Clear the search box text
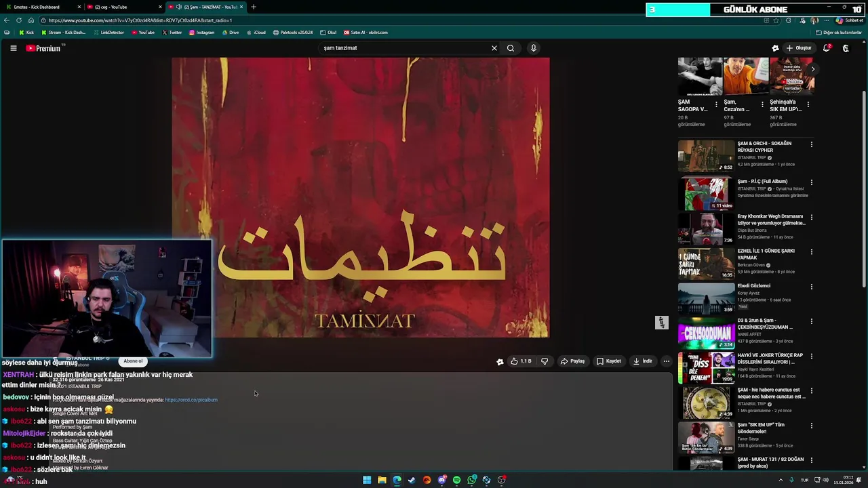Viewport: 868px width, 488px height. coord(494,48)
